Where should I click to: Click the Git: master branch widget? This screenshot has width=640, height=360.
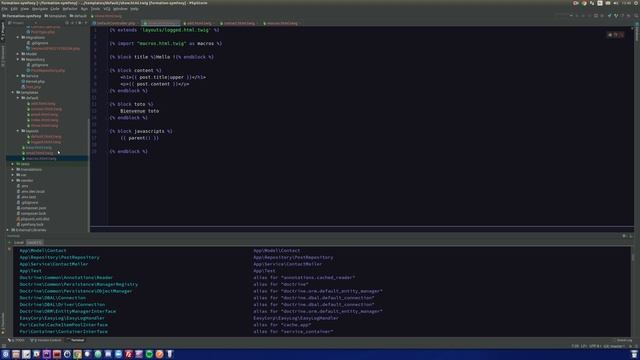614,346
